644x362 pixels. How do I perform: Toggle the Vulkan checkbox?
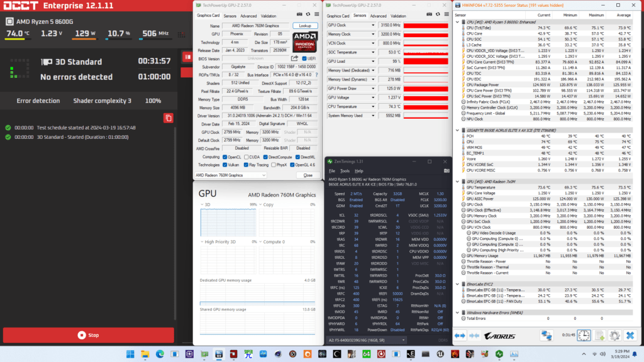click(x=225, y=165)
